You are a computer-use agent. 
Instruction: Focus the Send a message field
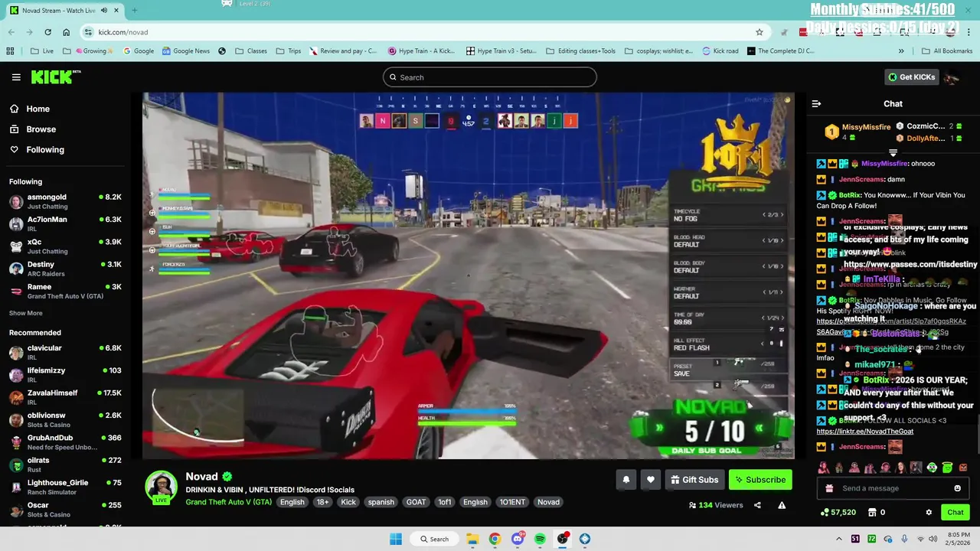pyautogui.click(x=891, y=488)
